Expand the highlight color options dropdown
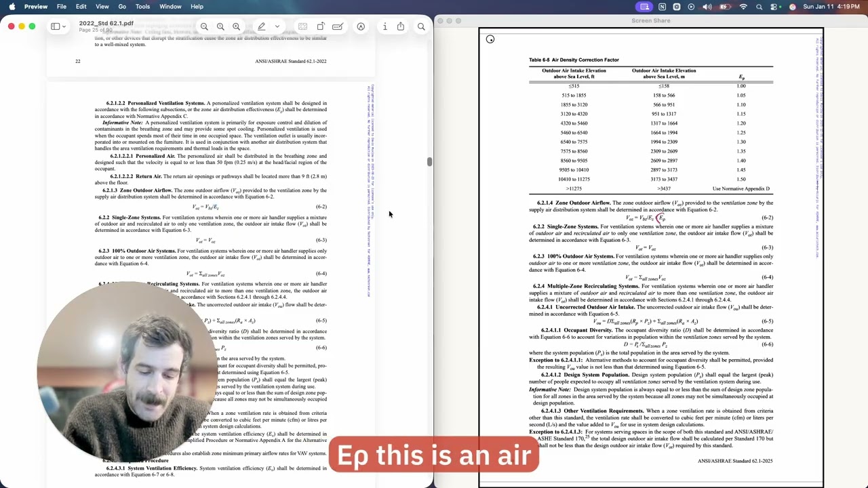This screenshot has width=868, height=488. (x=277, y=26)
